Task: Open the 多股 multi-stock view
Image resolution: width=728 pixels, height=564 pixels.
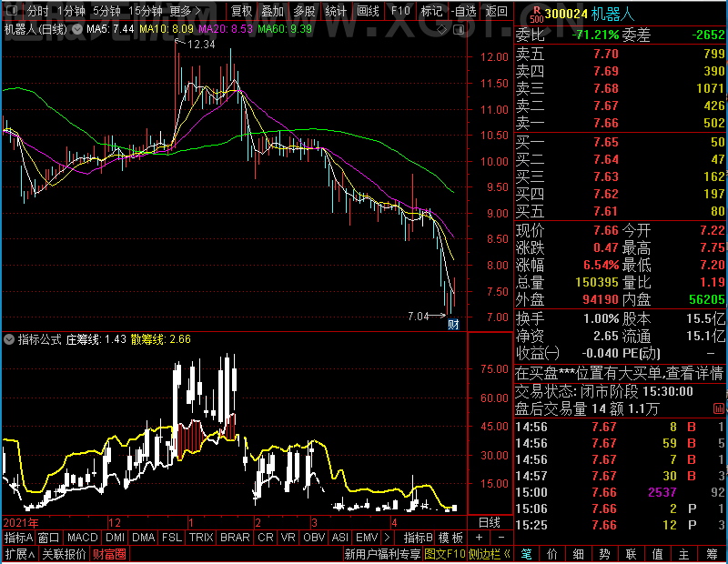Action: coord(304,10)
